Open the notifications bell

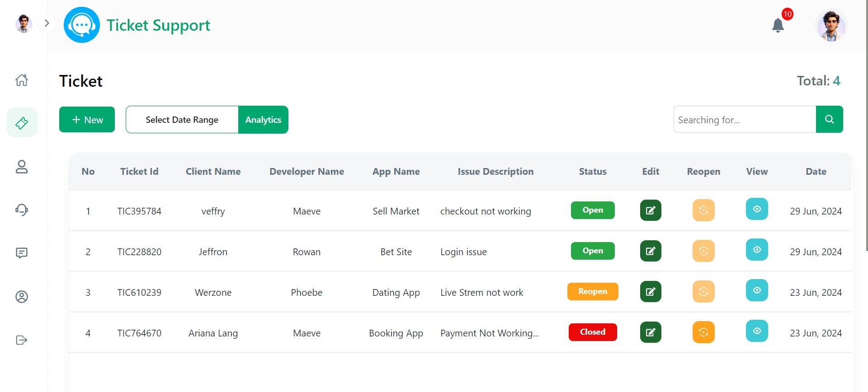pyautogui.click(x=778, y=25)
